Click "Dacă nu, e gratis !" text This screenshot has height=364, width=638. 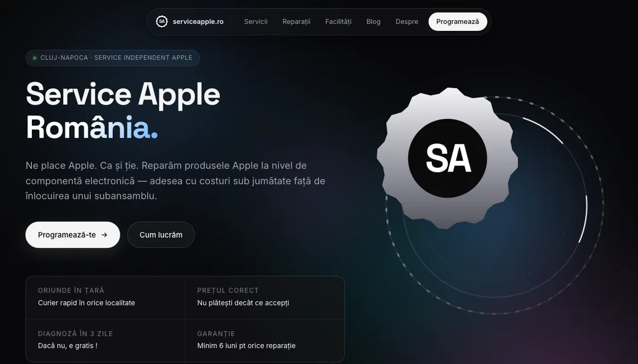click(x=68, y=346)
